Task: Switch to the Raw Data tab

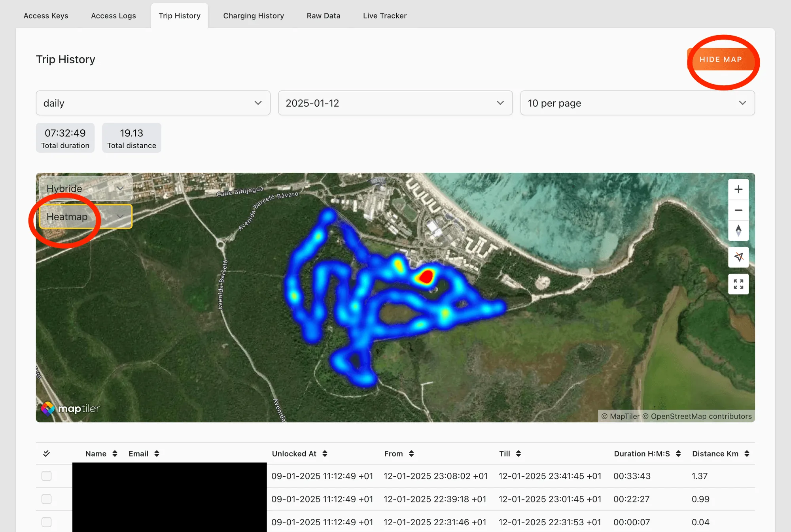Action: (x=324, y=16)
